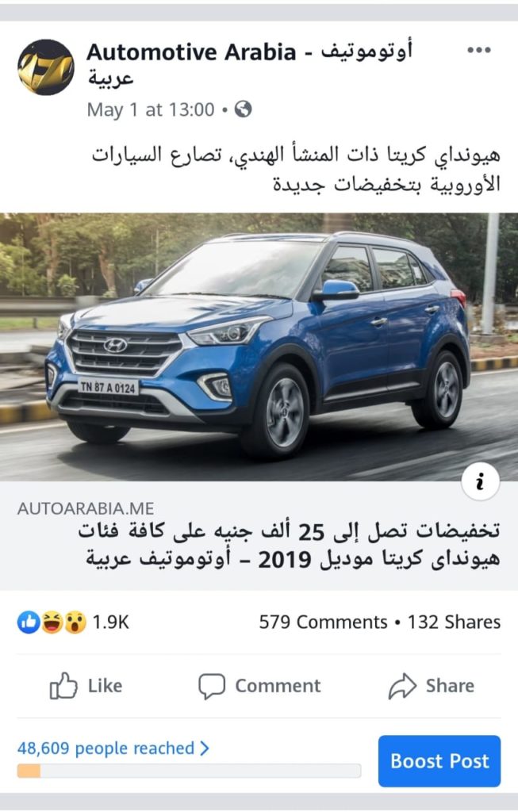Screen dimensions: 518x812
Task: Open the 579 Comments link
Action: (x=323, y=622)
